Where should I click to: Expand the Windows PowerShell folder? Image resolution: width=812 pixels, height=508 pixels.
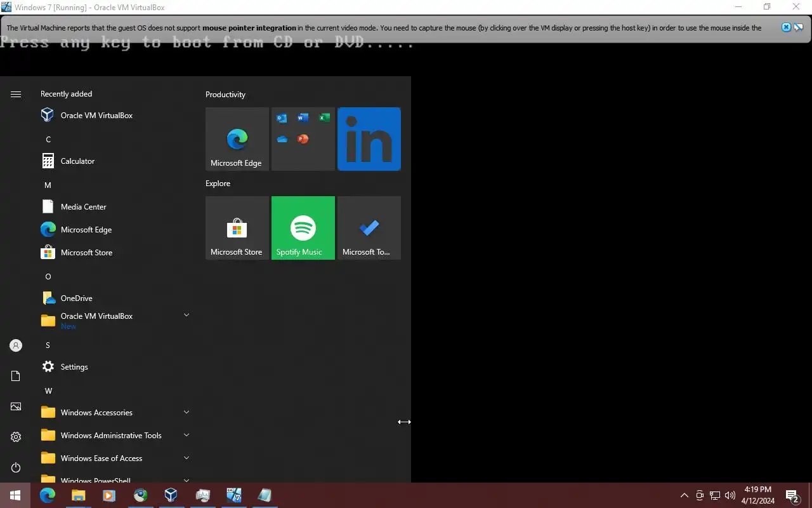click(114, 479)
